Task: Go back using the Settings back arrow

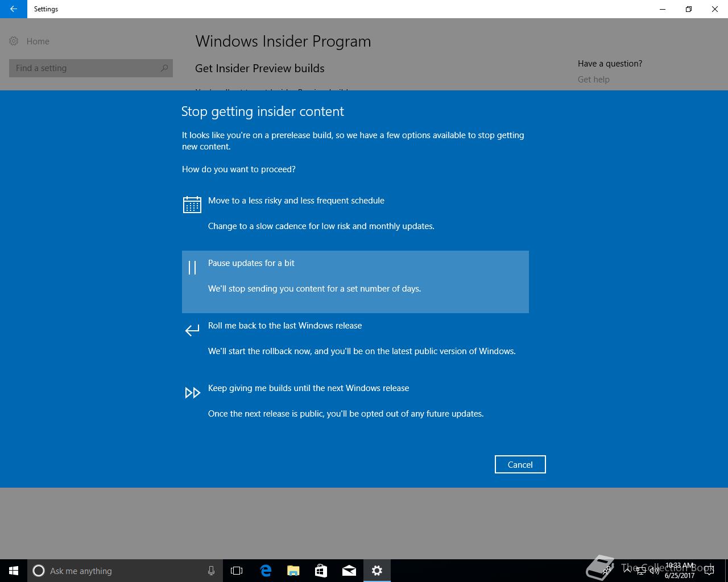Action: pyautogui.click(x=14, y=9)
